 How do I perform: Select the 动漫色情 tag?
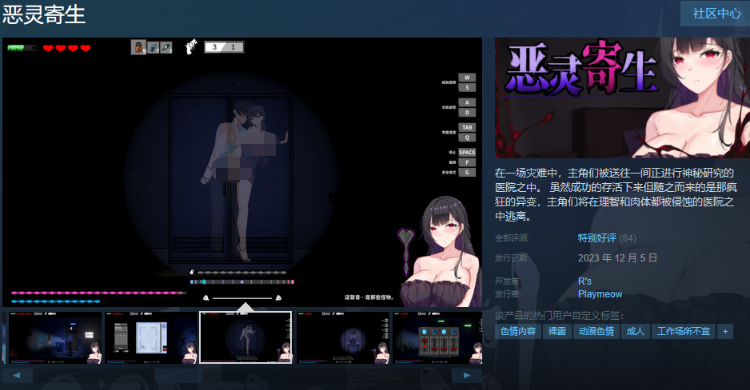pyautogui.click(x=596, y=331)
